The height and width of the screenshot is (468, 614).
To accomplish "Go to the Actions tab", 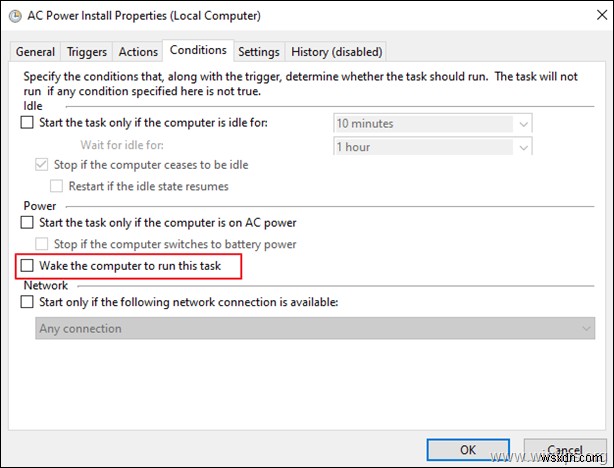I will [x=138, y=52].
